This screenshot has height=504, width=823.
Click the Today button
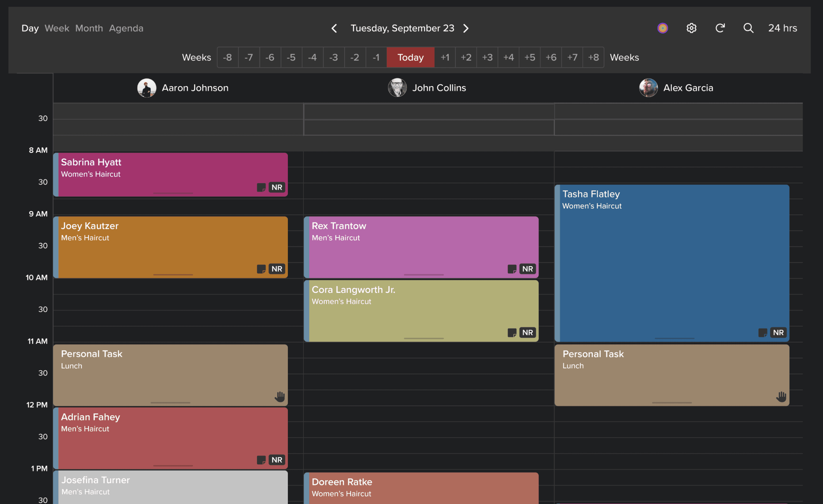(410, 57)
